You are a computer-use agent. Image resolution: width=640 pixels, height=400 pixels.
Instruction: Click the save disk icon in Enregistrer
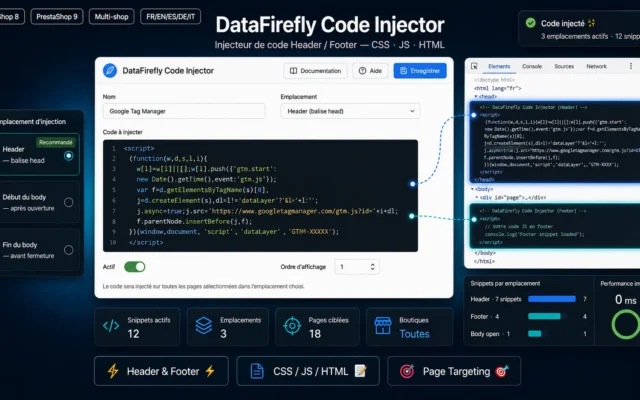(403, 71)
